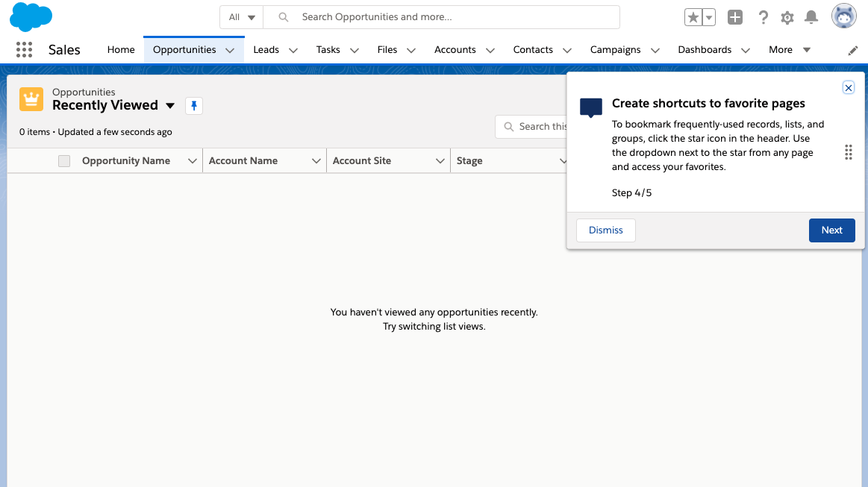View notifications using the bell icon

[811, 16]
